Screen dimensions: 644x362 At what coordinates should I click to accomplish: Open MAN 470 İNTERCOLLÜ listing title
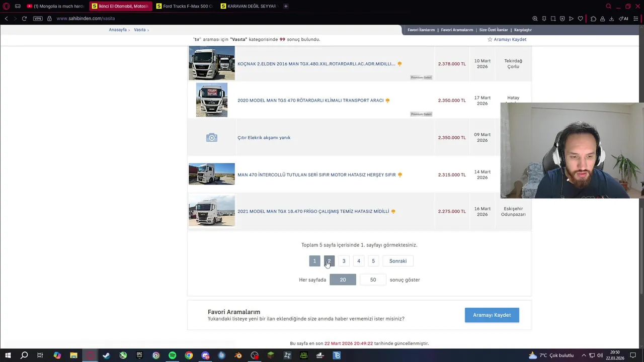click(316, 174)
